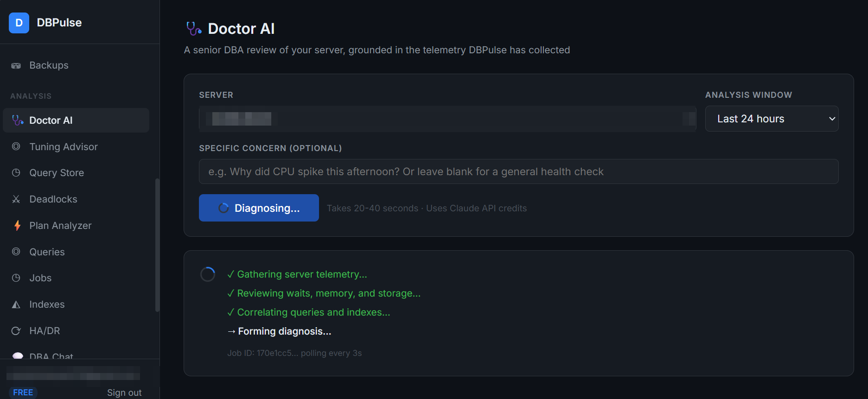Go to Jobs in sidebar
Screen dimensions: 868x399
click(x=76, y=278)
